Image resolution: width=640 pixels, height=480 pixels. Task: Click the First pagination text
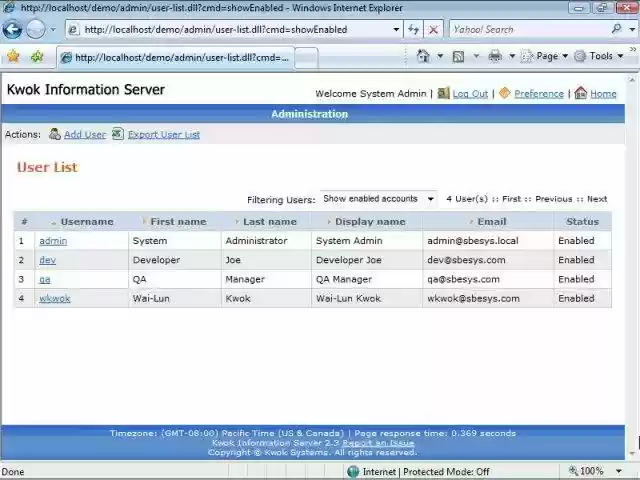coord(512,199)
